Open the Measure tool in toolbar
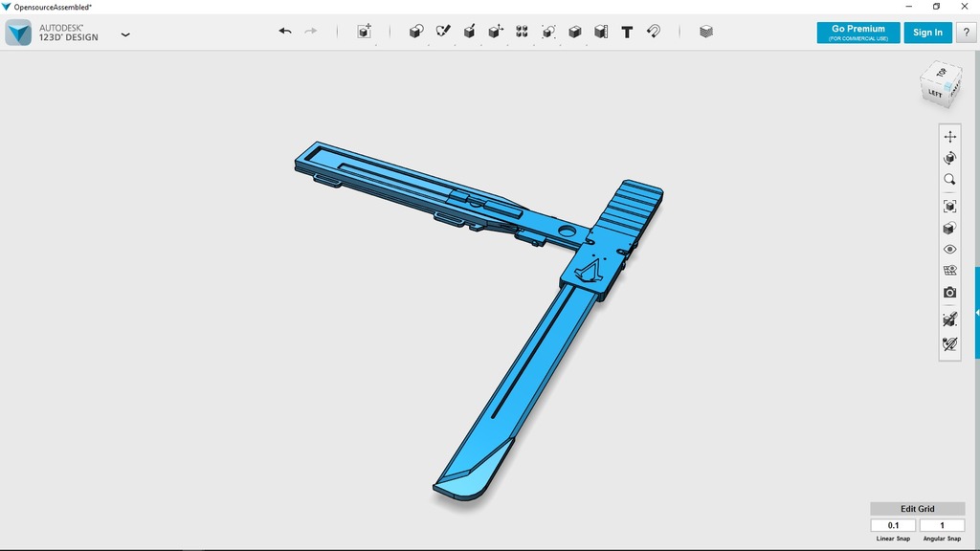 tap(600, 32)
